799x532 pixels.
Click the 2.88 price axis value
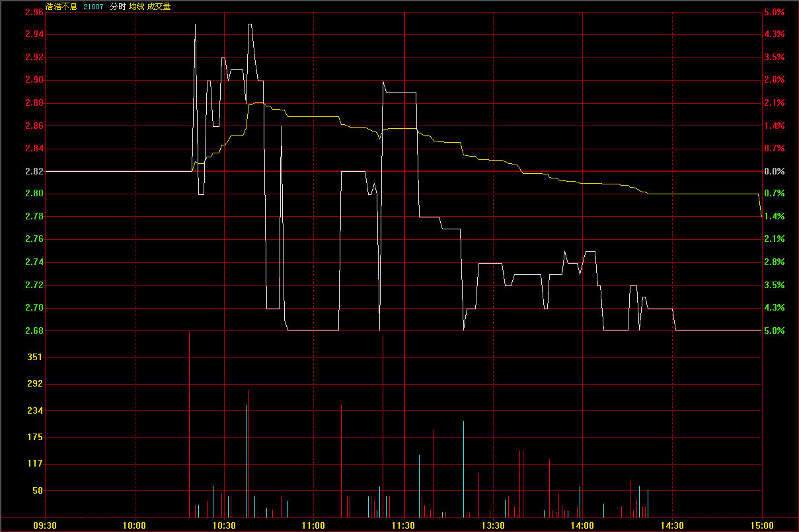[x=34, y=103]
